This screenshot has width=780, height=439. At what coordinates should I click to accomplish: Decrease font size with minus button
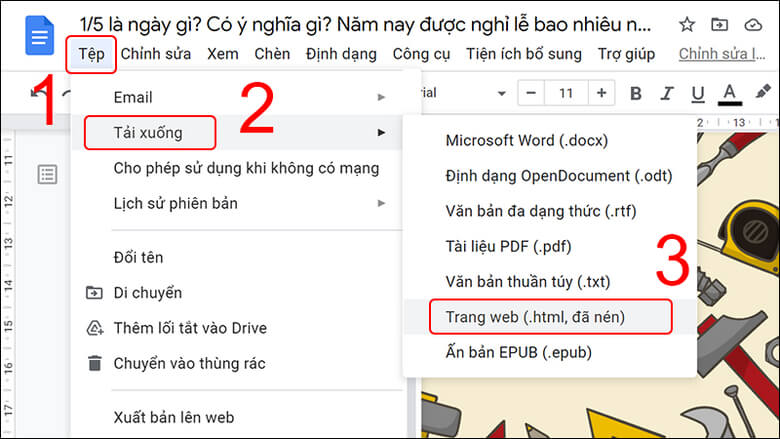pyautogui.click(x=530, y=93)
